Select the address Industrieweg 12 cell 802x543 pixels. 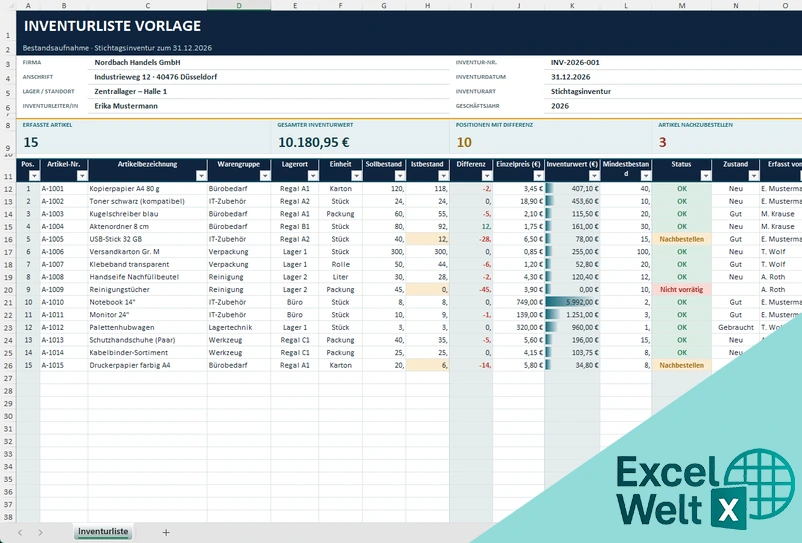point(269,77)
